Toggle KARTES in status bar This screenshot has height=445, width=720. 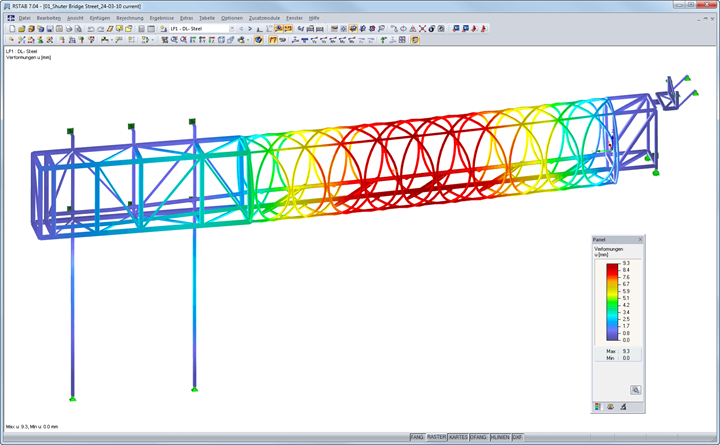[458, 437]
